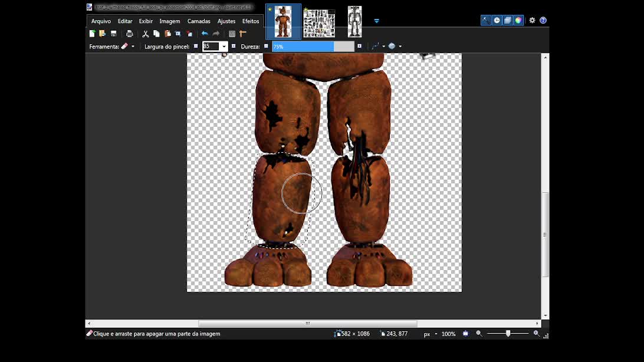Click the zoom out magnifier icon

(x=479, y=334)
